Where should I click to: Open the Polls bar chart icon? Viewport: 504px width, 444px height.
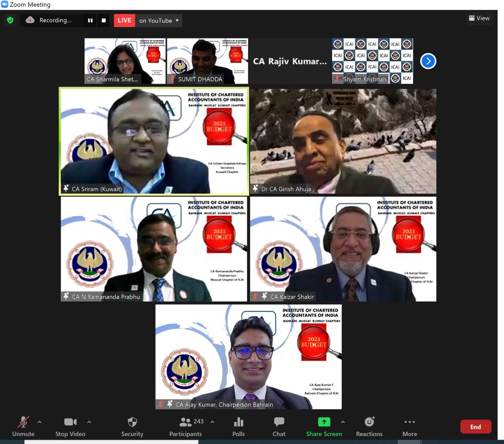point(239,421)
